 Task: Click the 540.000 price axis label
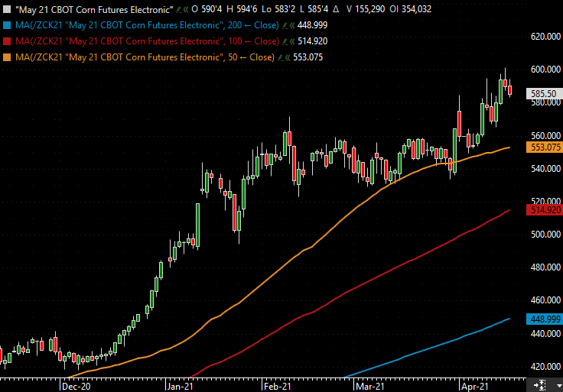pos(545,169)
